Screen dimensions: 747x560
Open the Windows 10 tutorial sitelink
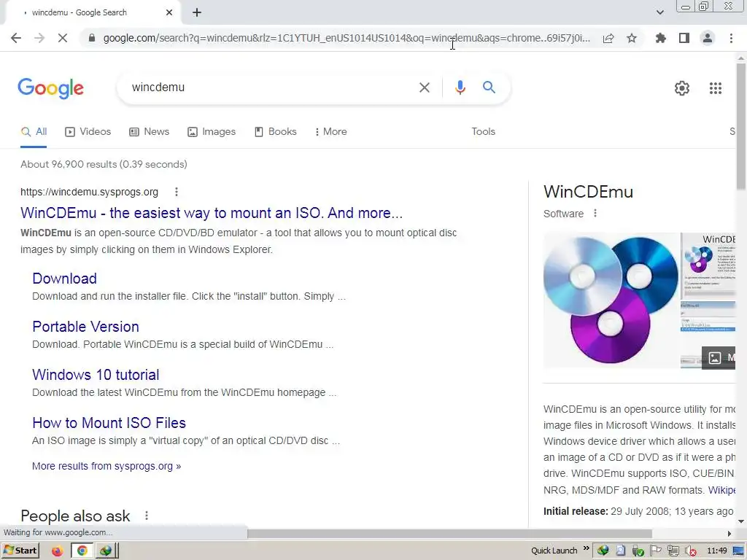96,375
